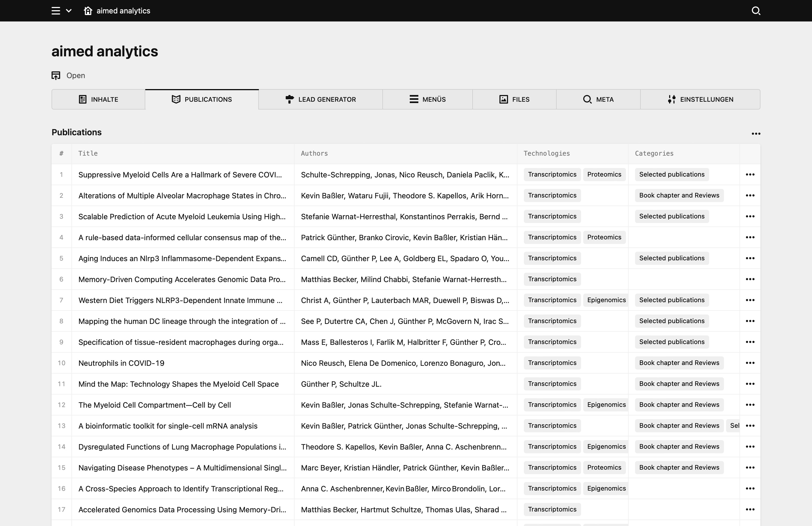This screenshot has height=526, width=812.
Task: Open Mind the Map publication title
Action: click(x=179, y=384)
